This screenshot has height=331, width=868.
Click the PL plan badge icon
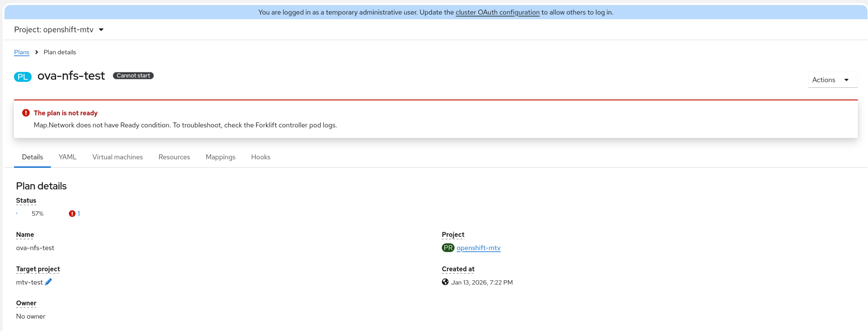pyautogui.click(x=23, y=77)
